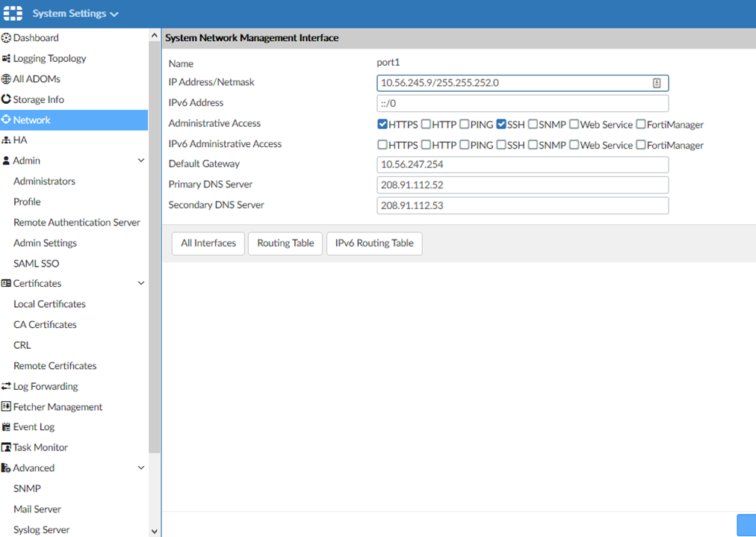Screen dimensions: 756x537
Task: Click the Fetcher Management icon
Action: coord(7,407)
